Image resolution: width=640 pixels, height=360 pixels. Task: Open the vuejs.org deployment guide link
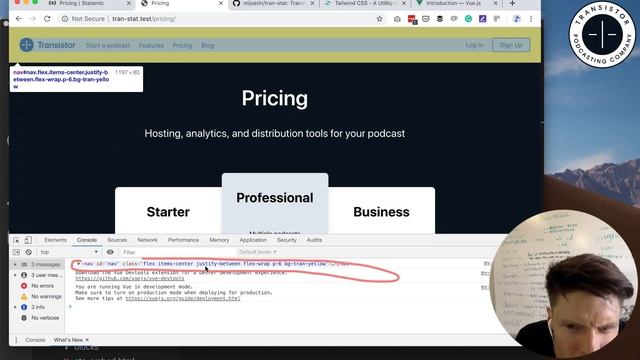click(183, 298)
